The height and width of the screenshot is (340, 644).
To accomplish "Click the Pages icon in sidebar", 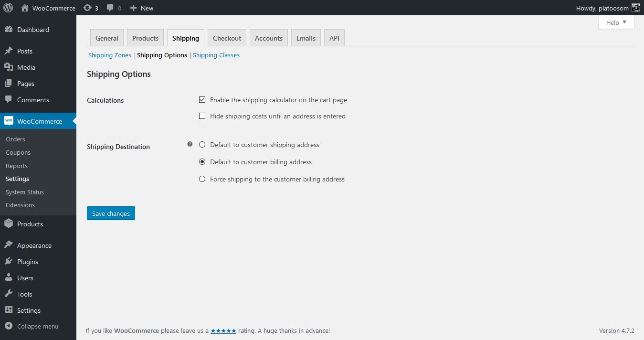I will pyautogui.click(x=9, y=84).
